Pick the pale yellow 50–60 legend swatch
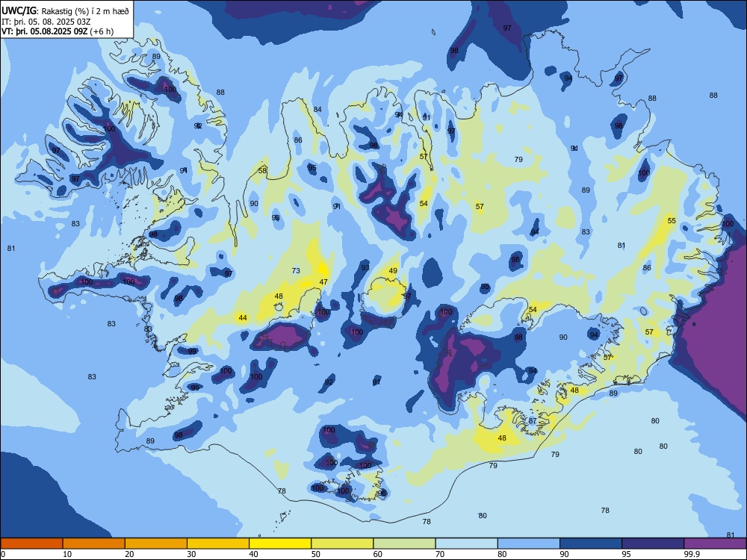 342,544
